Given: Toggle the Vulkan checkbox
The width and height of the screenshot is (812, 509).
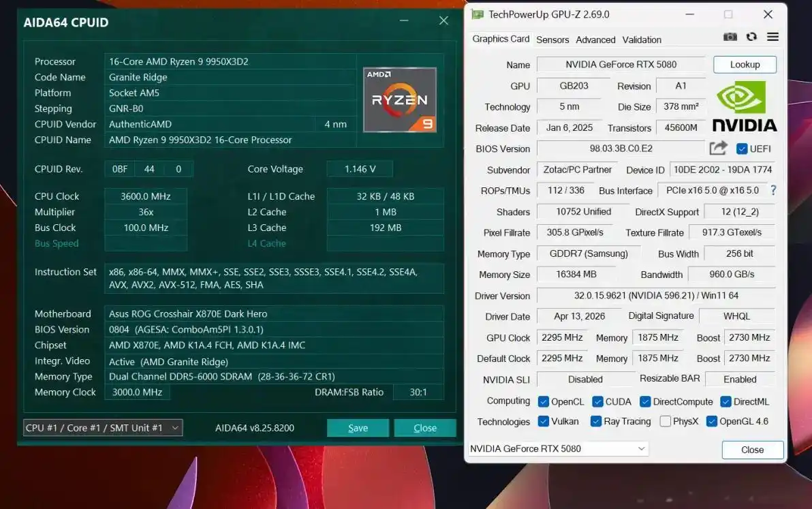Looking at the screenshot, I should click(x=543, y=421).
